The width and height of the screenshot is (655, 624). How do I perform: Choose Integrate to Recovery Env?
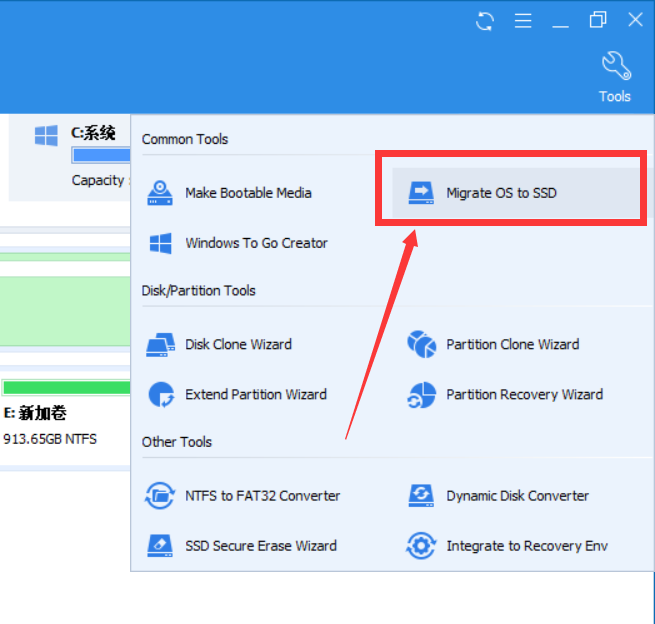click(527, 546)
